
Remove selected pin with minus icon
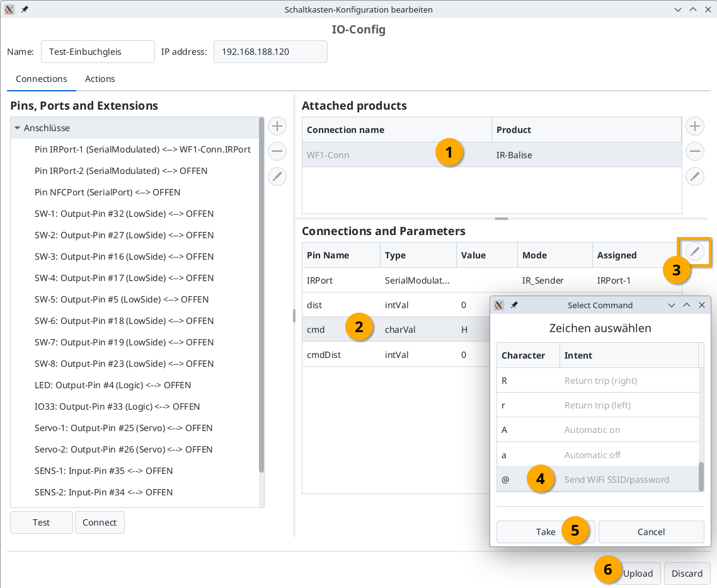pyautogui.click(x=277, y=151)
